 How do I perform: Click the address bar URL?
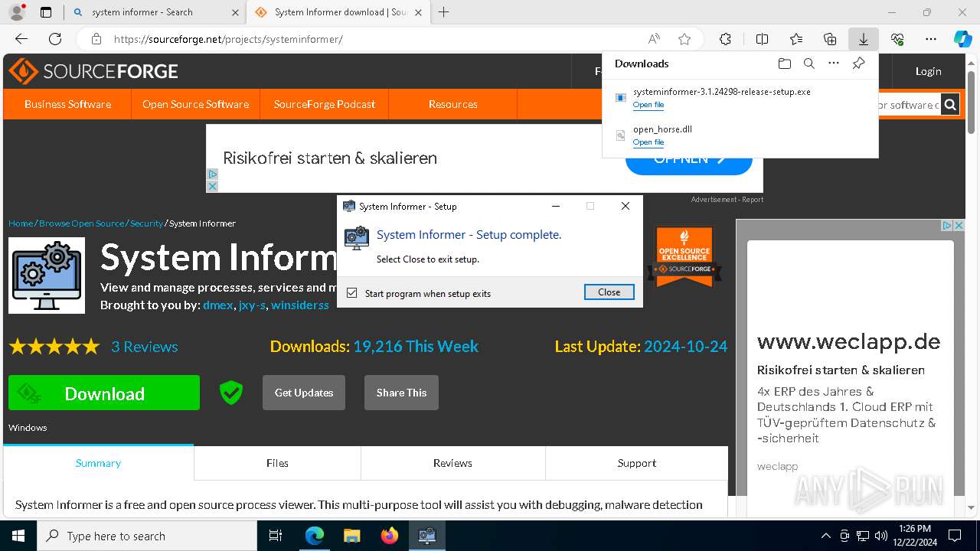coord(228,39)
